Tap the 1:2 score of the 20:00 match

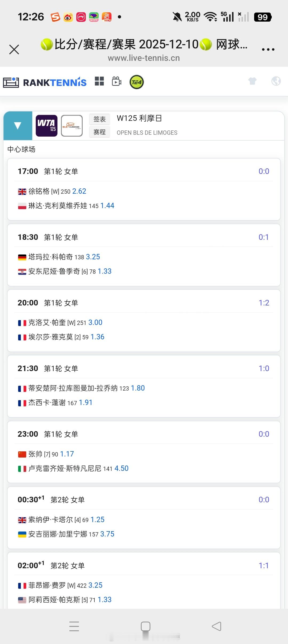click(x=264, y=303)
